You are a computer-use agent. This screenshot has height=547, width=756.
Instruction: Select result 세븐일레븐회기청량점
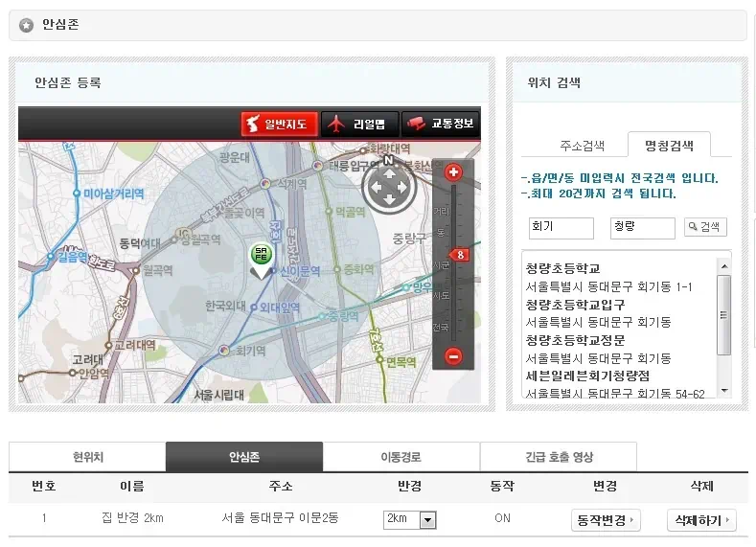587,376
